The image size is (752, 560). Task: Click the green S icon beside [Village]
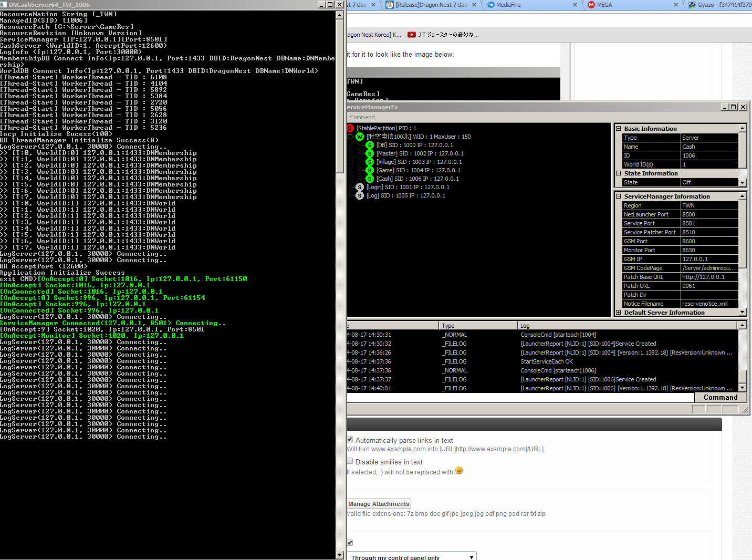pos(370,162)
